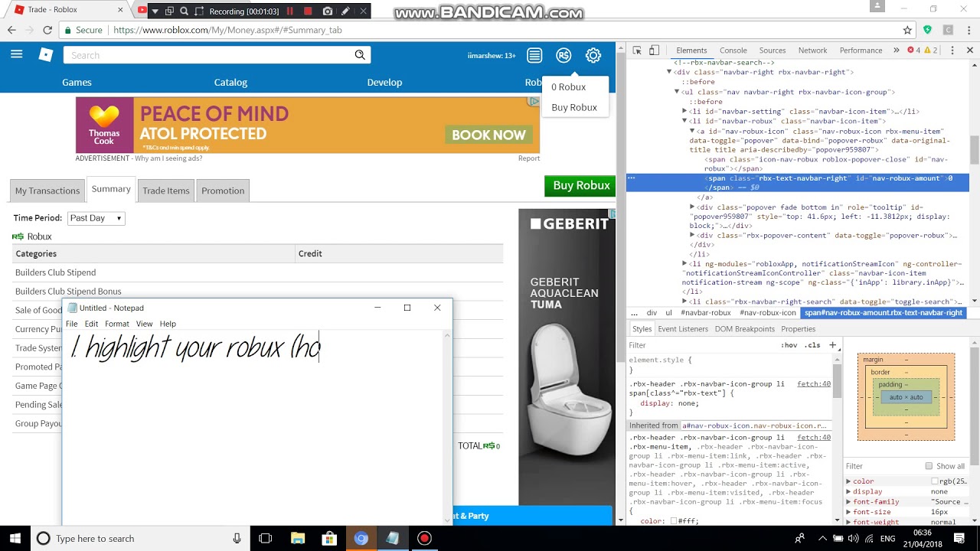
Task: Click the Bandicam record taskbar icon
Action: [x=424, y=538]
